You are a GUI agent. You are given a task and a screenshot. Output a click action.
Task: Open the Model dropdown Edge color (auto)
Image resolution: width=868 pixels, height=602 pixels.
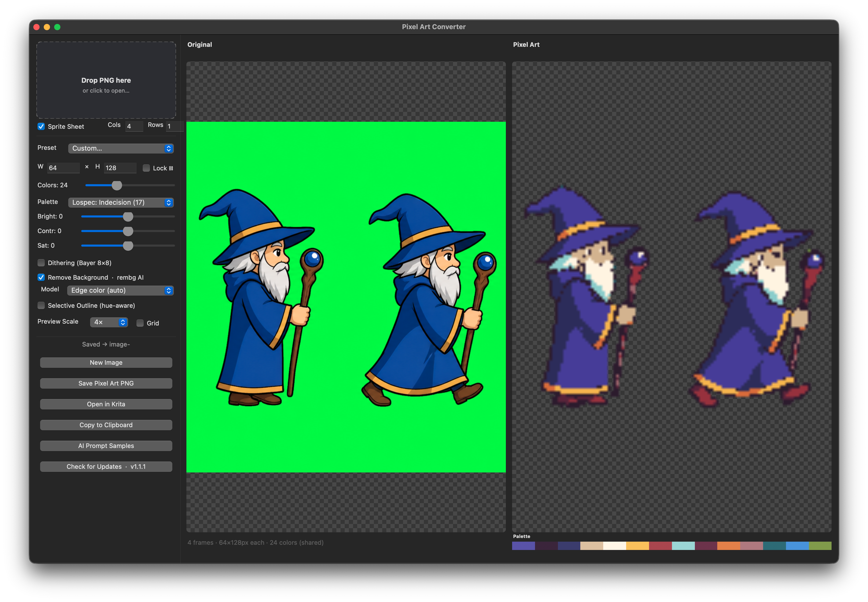[120, 290]
